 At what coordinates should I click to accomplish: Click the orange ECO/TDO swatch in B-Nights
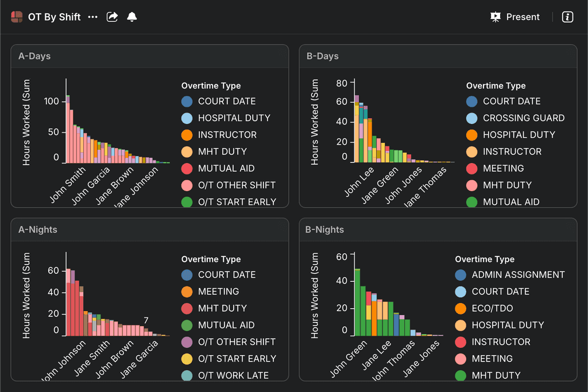click(461, 308)
